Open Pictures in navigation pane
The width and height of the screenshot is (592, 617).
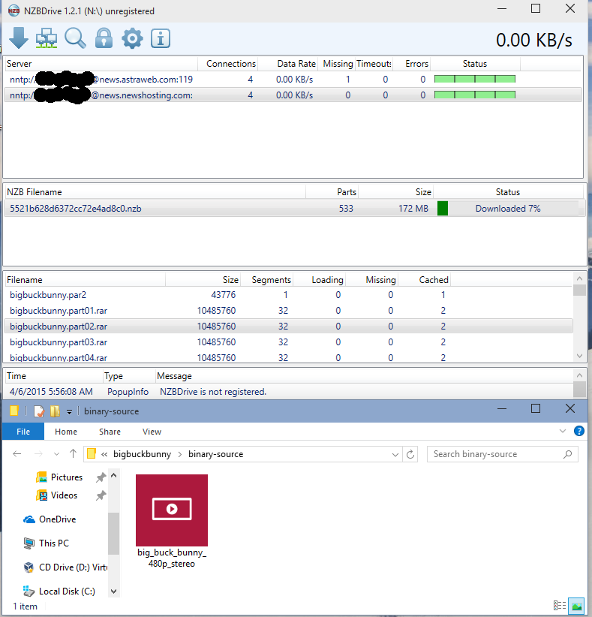[x=59, y=477]
